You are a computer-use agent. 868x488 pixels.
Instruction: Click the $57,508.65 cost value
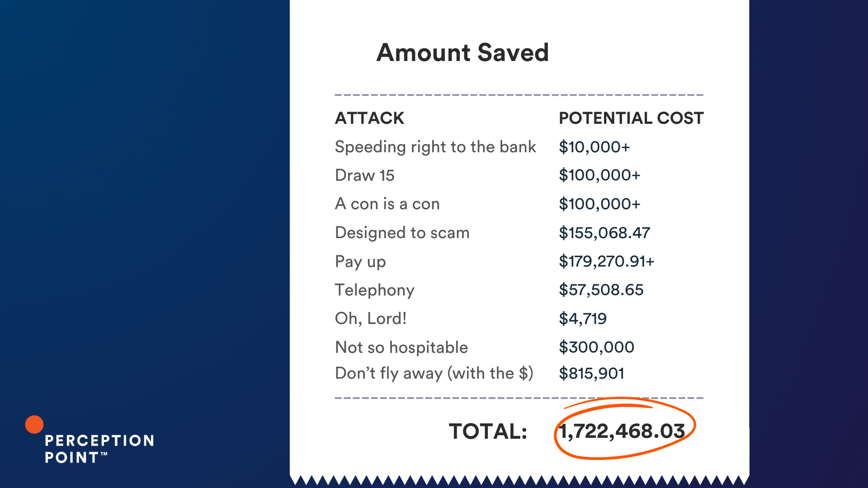pos(601,290)
